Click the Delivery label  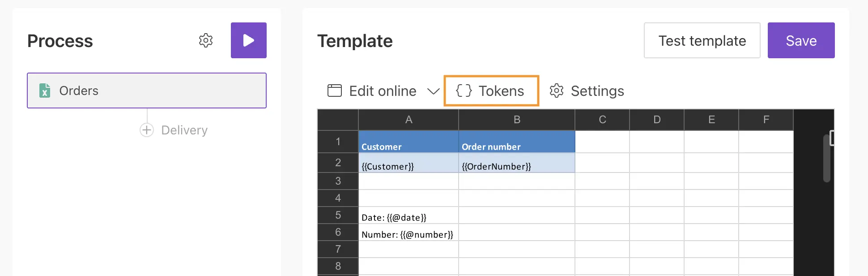(184, 130)
